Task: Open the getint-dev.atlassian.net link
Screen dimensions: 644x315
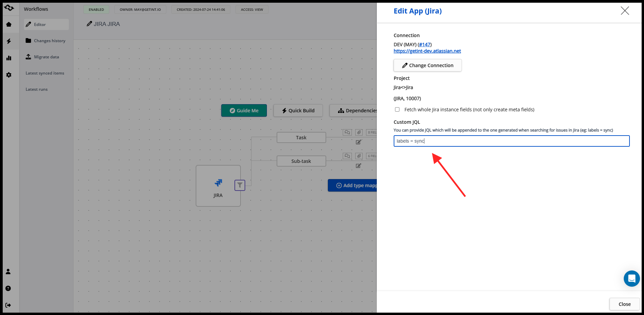Action: (427, 51)
